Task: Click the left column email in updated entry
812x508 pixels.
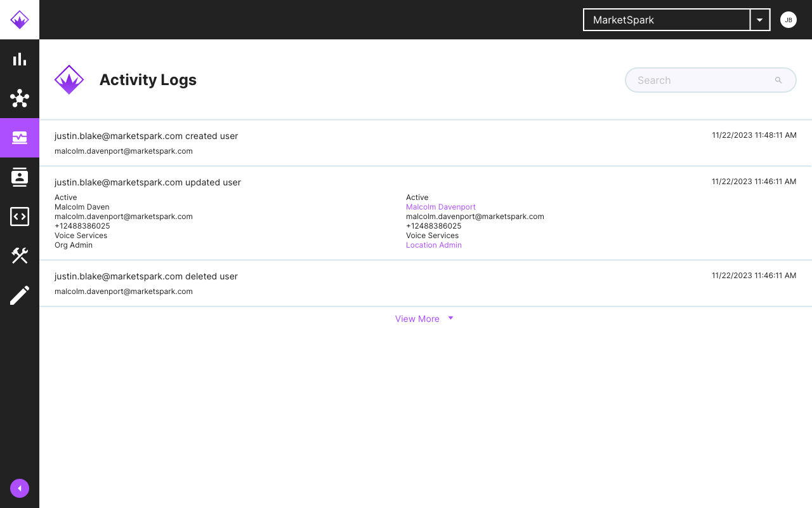Action: point(124,217)
